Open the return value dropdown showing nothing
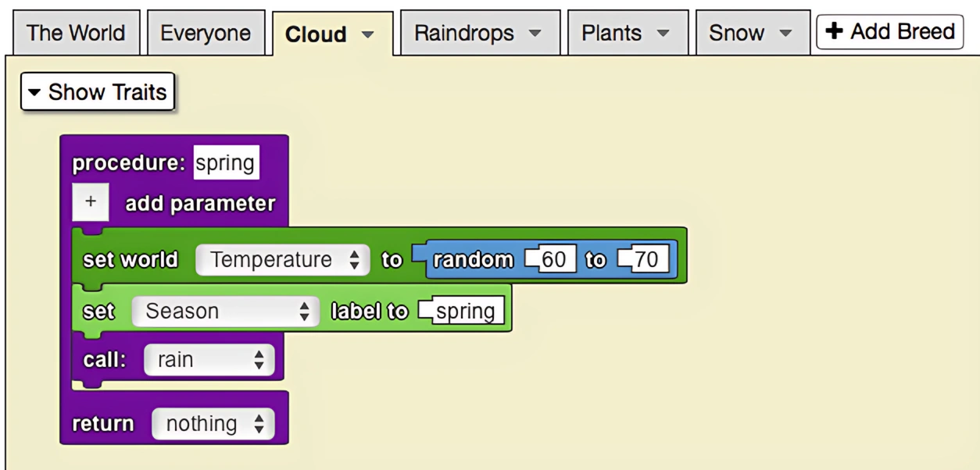Viewport: 980px width, 470px height. coord(215,423)
